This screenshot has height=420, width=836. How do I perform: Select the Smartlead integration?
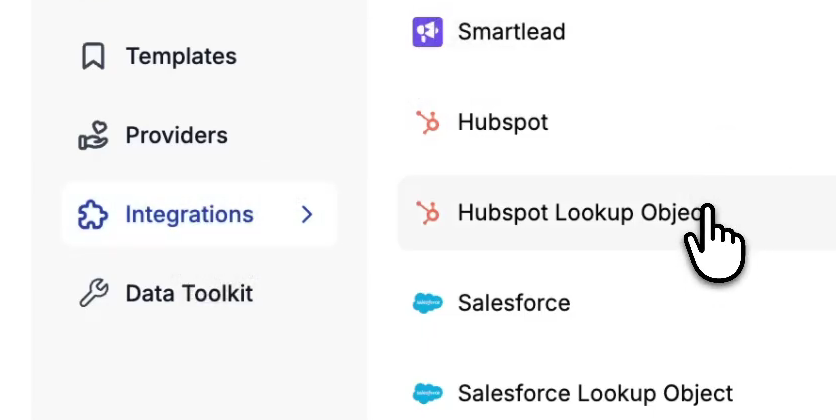[x=511, y=32]
